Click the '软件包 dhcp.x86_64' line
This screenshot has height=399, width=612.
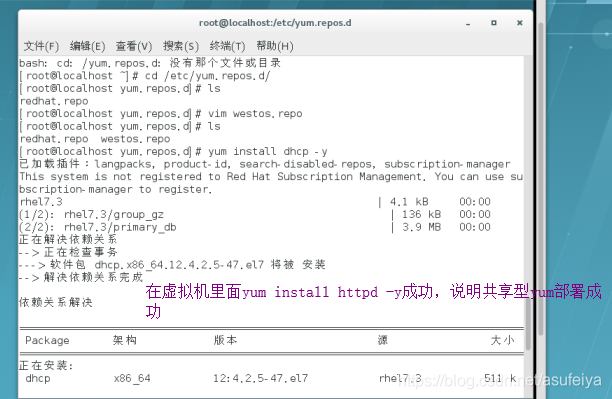pos(172,265)
